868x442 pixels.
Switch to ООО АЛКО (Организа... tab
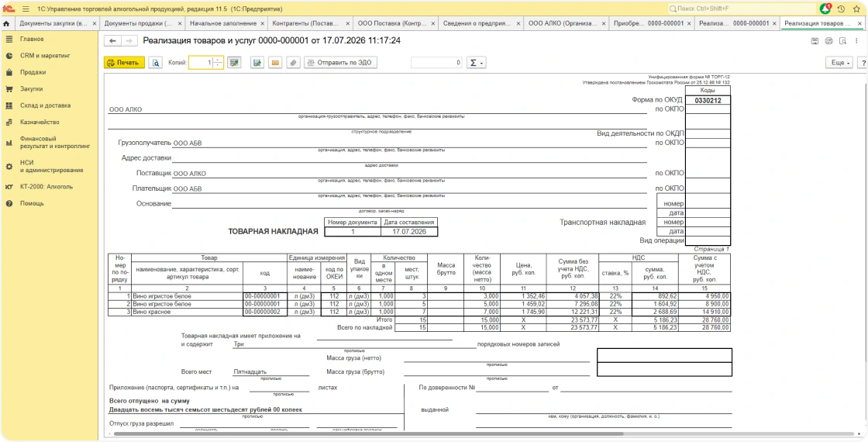click(563, 24)
